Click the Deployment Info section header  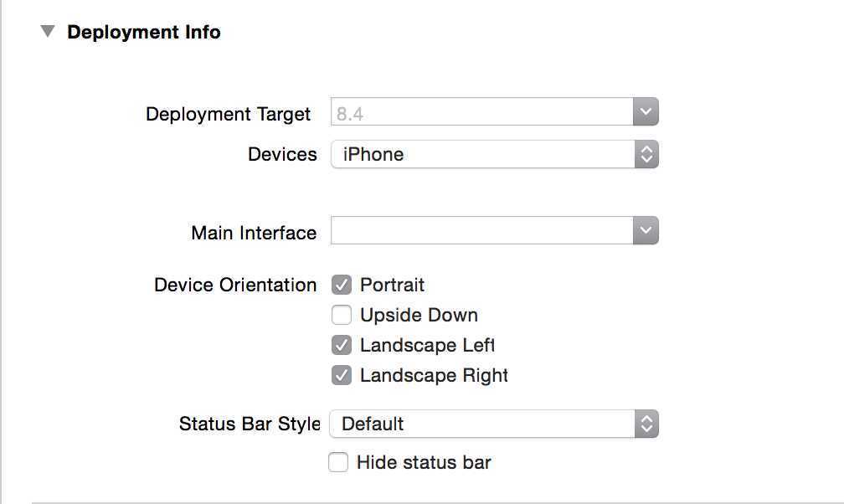click(143, 32)
